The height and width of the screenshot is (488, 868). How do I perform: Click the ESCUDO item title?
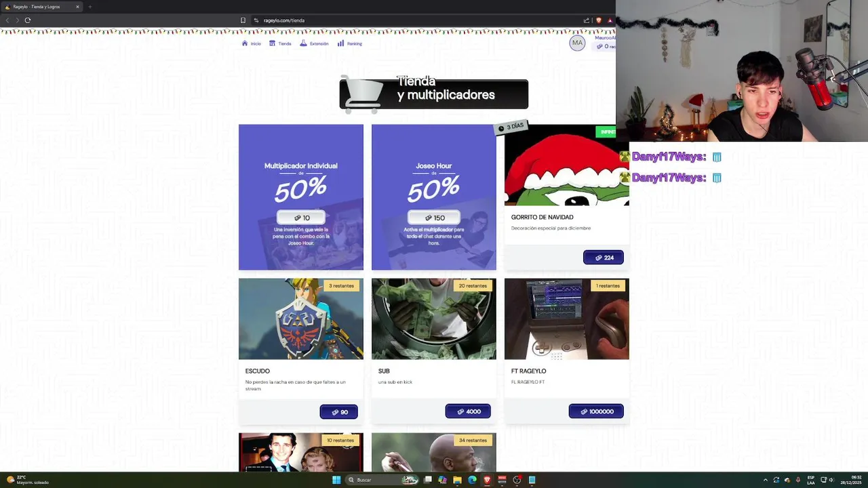coord(258,371)
